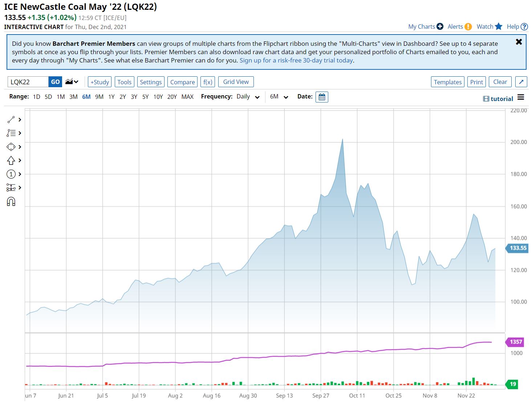Open the Tools button
532x403 pixels.
tap(125, 82)
